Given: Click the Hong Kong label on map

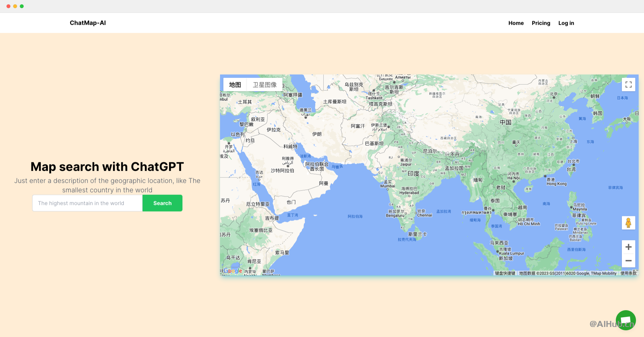Looking at the screenshot, I should [x=556, y=184].
